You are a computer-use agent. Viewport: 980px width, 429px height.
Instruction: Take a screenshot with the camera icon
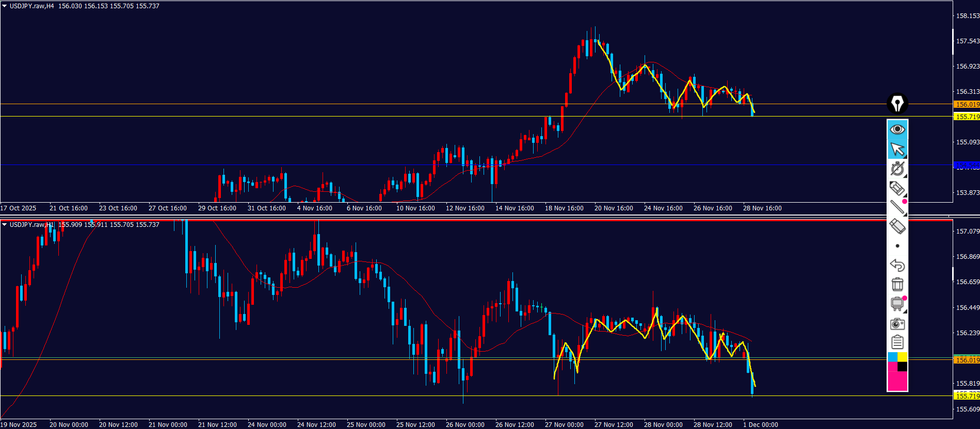coord(897,324)
